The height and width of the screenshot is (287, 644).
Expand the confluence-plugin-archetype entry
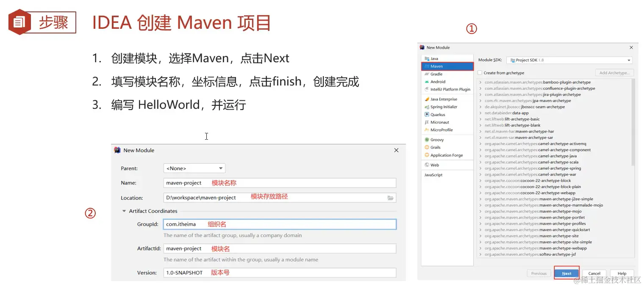[480, 88]
